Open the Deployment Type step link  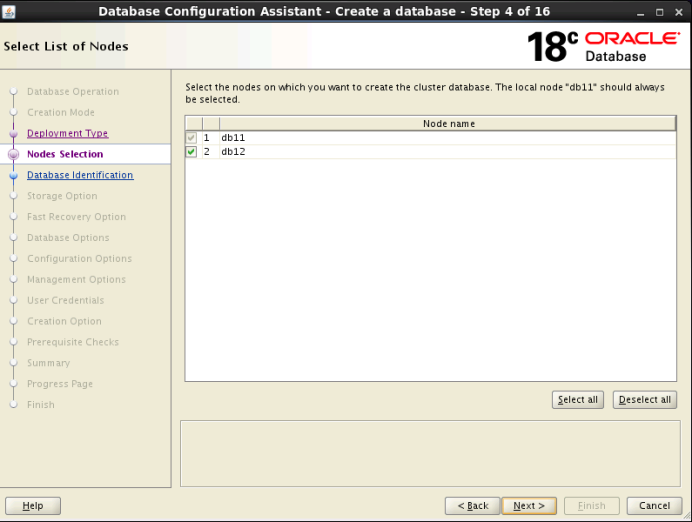[68, 133]
